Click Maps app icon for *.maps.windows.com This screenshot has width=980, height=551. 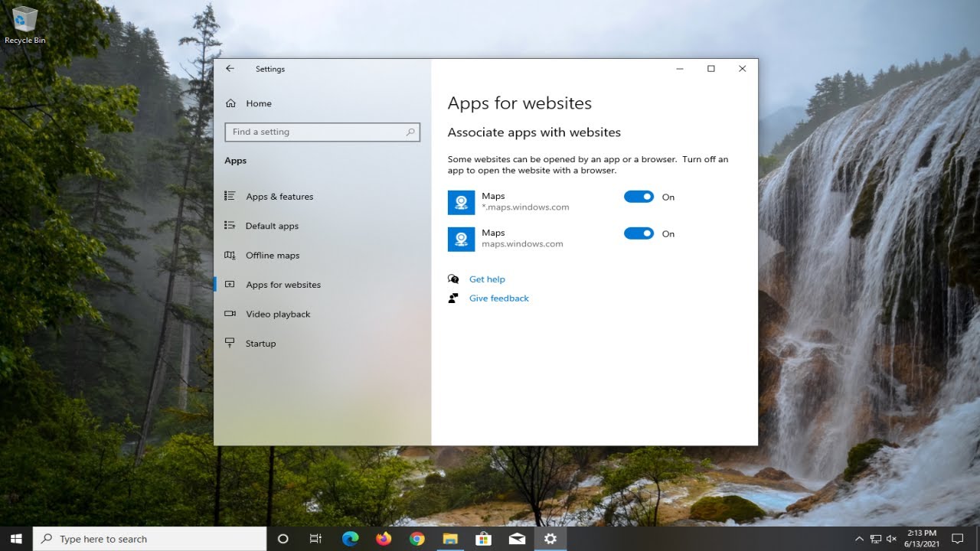point(461,202)
